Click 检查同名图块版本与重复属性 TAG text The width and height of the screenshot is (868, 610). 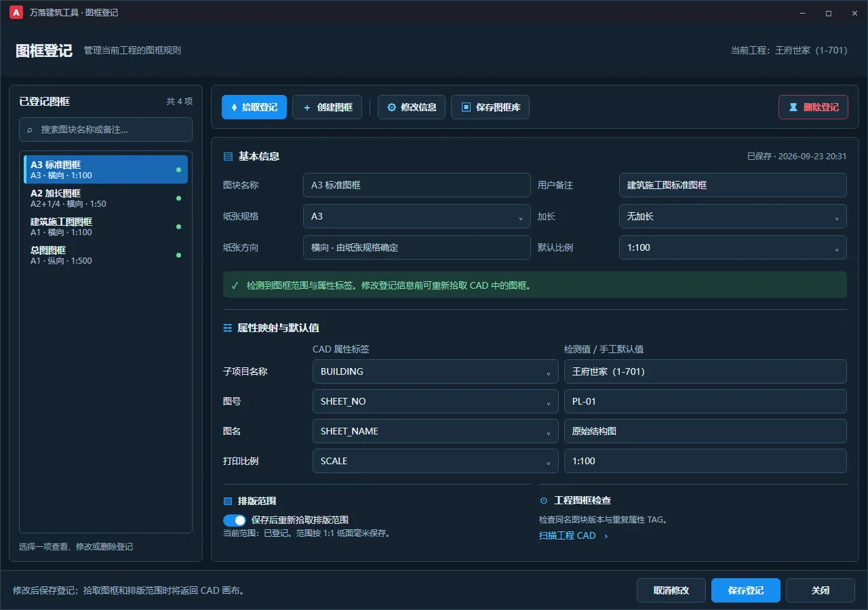(x=604, y=520)
